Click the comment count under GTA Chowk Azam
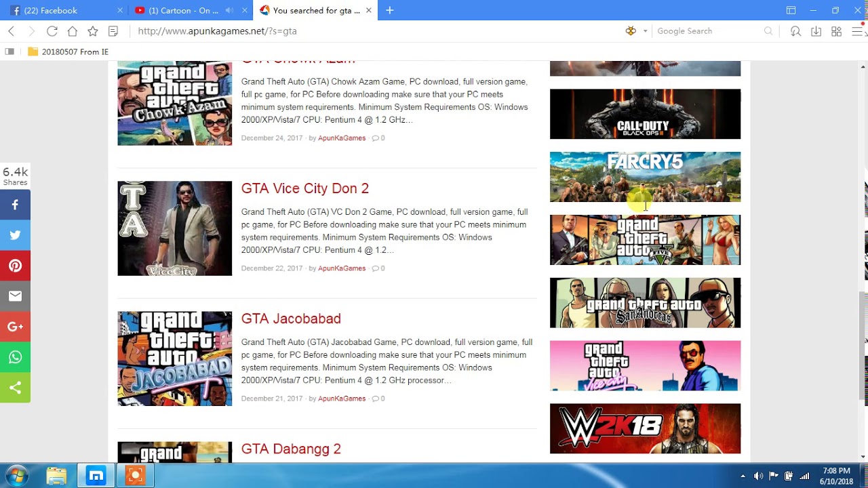Screen dimensions: 868x488 click(x=378, y=138)
